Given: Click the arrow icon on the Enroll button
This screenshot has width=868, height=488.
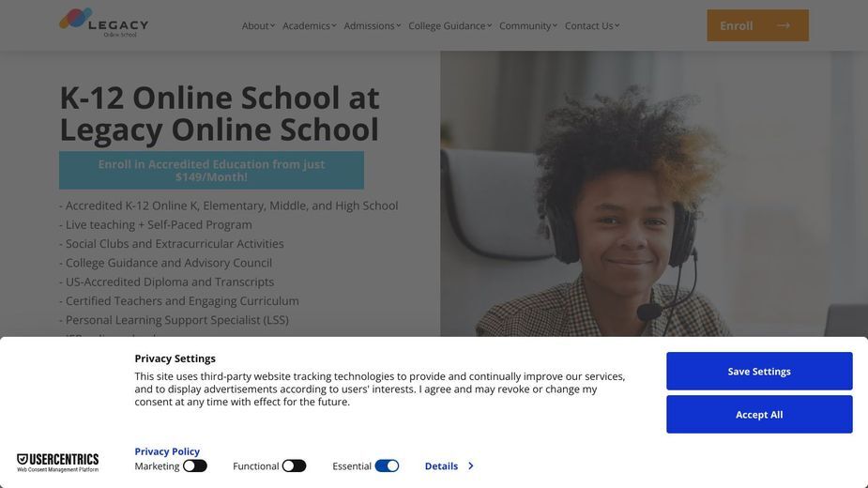Looking at the screenshot, I should pyautogui.click(x=784, y=25).
